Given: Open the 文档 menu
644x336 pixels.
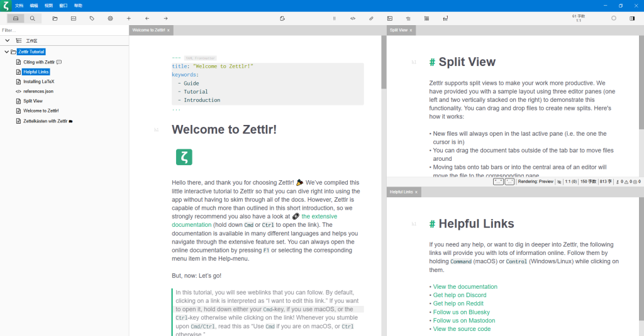Looking at the screenshot, I should 19,6.
